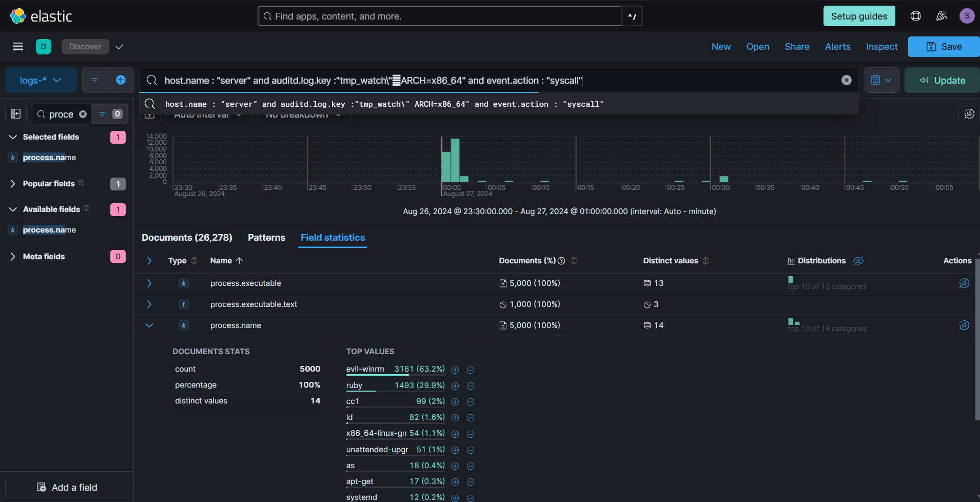The height and width of the screenshot is (502, 980).
Task: Filter for cc1 value
Action: click(455, 402)
